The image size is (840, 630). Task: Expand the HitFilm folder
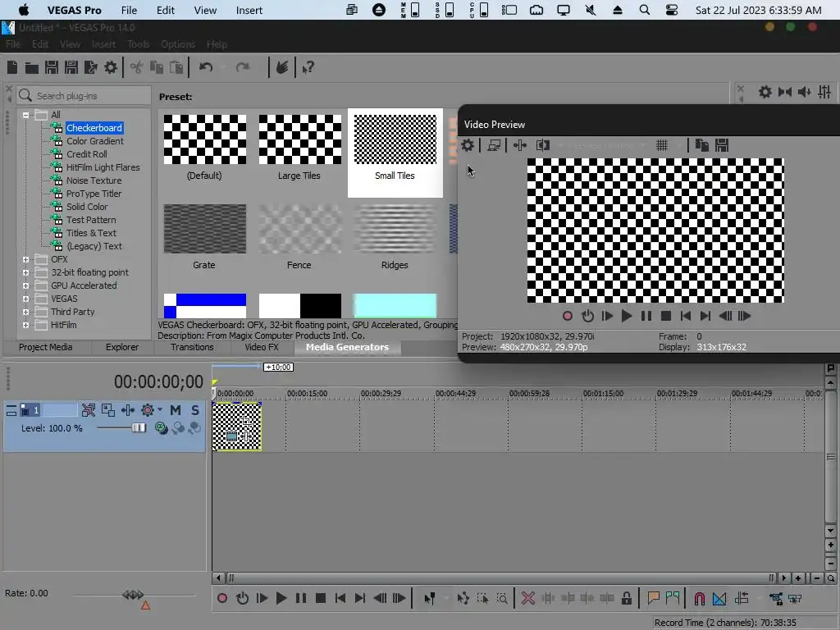click(25, 325)
